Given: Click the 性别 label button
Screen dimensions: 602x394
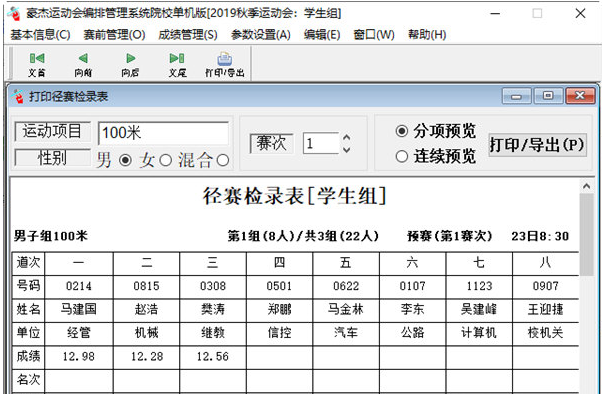Looking at the screenshot, I should pos(52,157).
